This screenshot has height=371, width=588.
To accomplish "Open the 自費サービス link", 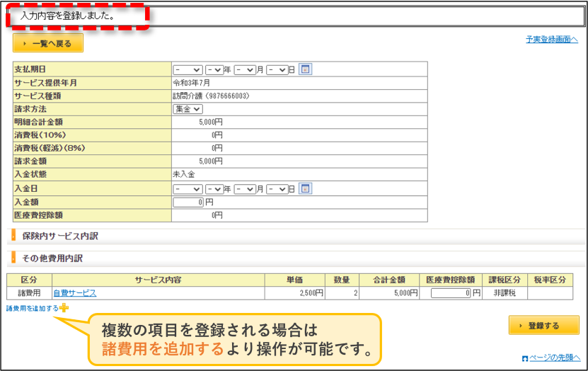I will pyautogui.click(x=74, y=293).
